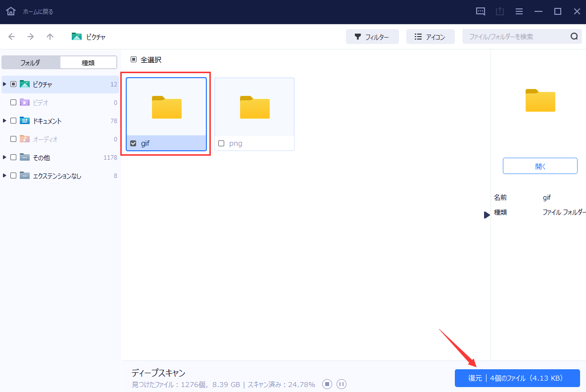The image size is (586, 392).
Task: Select エクステンションなし row label
Action: click(57, 175)
